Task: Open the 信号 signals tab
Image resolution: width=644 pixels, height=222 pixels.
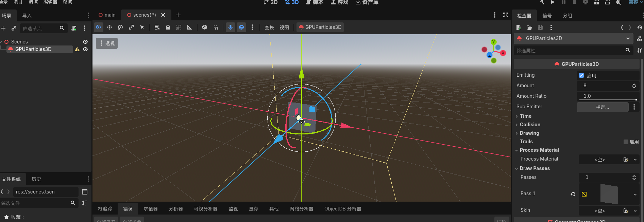Action: 547,16
